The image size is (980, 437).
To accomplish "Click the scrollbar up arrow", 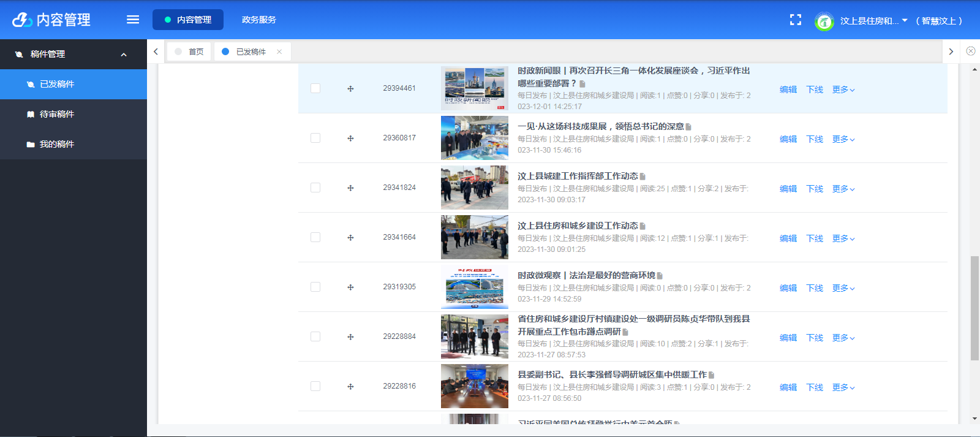I will (x=974, y=69).
